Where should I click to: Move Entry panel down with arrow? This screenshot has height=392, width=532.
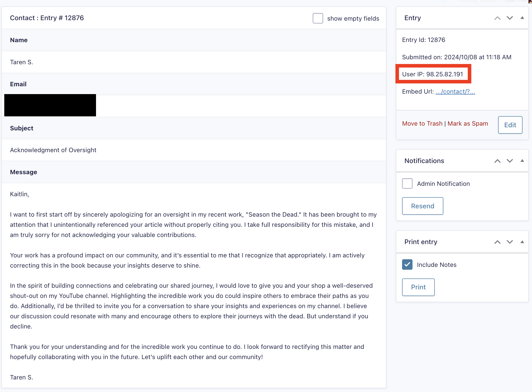pyautogui.click(x=510, y=18)
